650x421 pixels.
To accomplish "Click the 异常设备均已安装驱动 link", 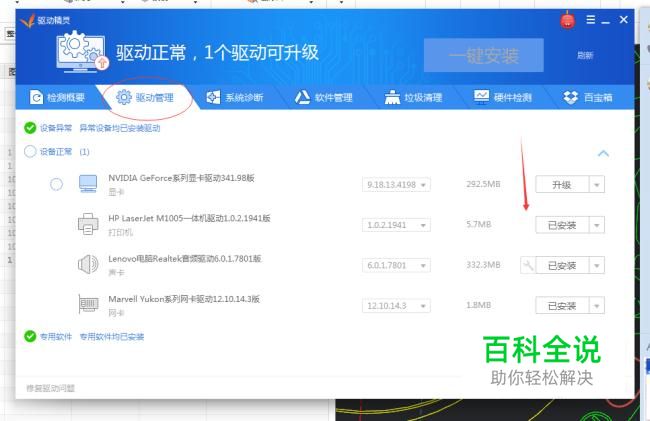I will point(120,128).
